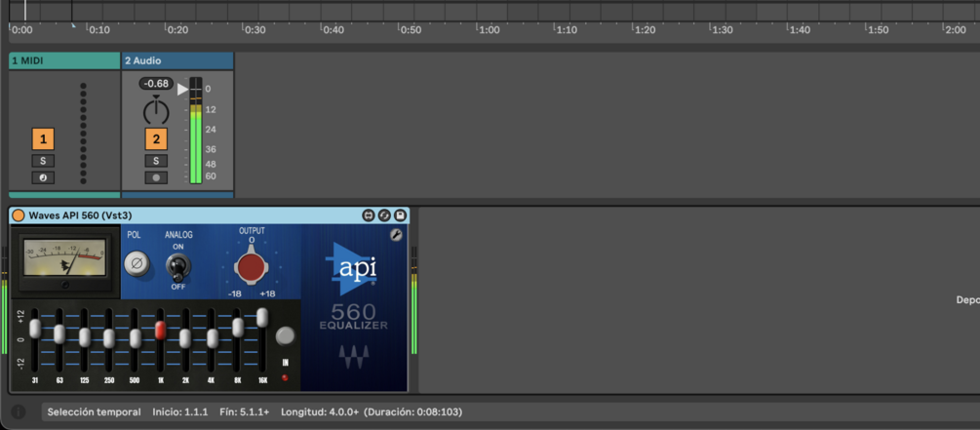
Task: Click the 2:00 timeline marker
Action: (955, 30)
